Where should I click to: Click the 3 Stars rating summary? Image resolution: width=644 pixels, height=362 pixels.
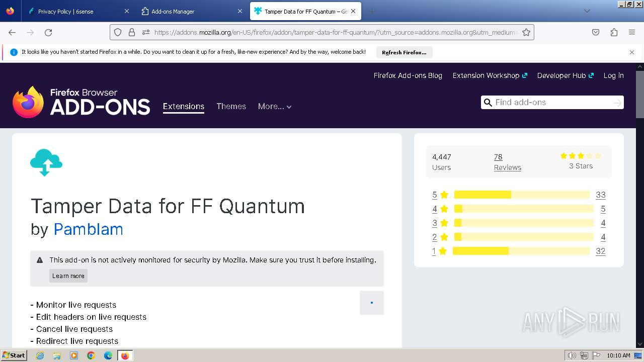click(581, 161)
